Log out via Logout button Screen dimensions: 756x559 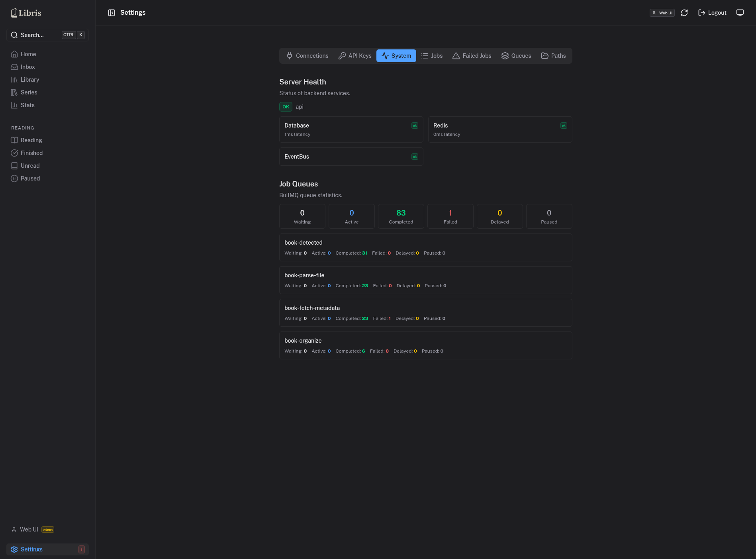point(712,13)
